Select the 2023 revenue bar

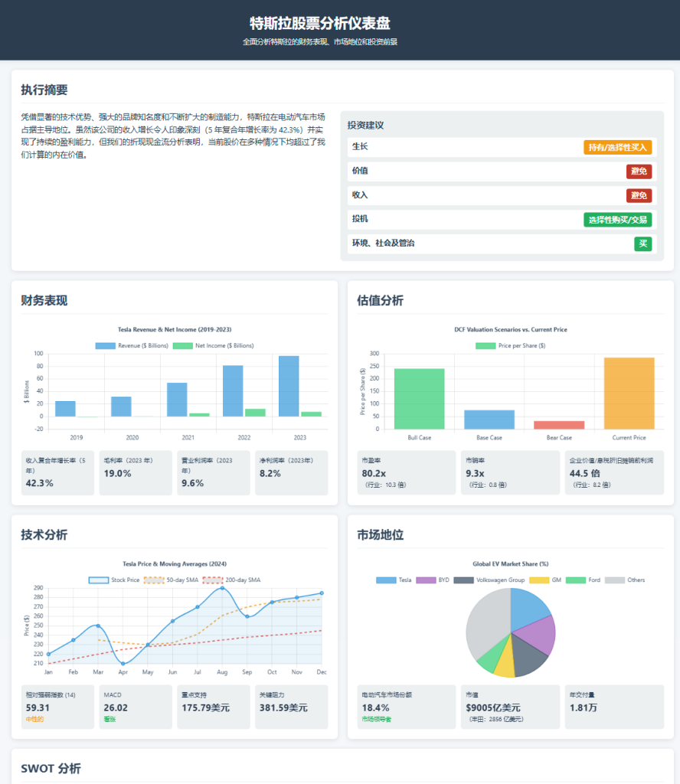click(x=289, y=386)
